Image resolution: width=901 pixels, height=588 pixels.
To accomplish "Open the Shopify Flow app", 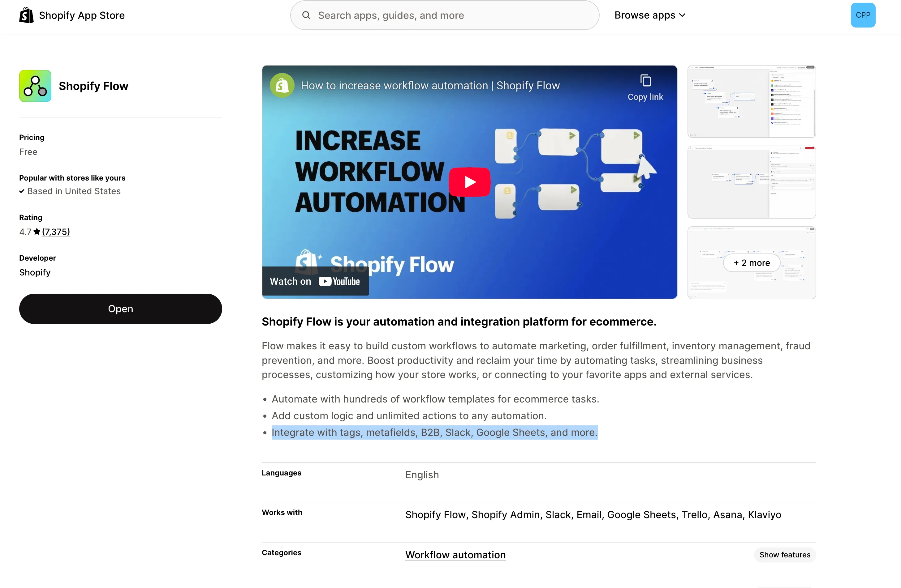I will tap(120, 309).
